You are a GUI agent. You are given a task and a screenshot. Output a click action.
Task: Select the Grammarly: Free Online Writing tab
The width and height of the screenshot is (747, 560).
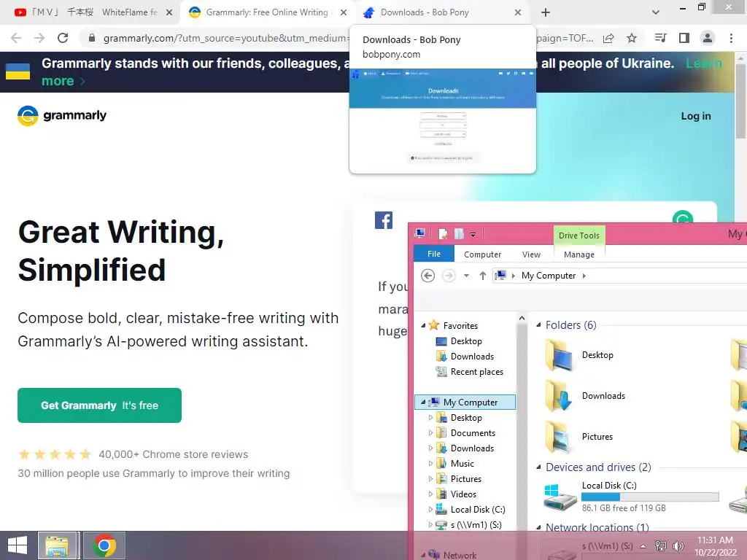267,12
